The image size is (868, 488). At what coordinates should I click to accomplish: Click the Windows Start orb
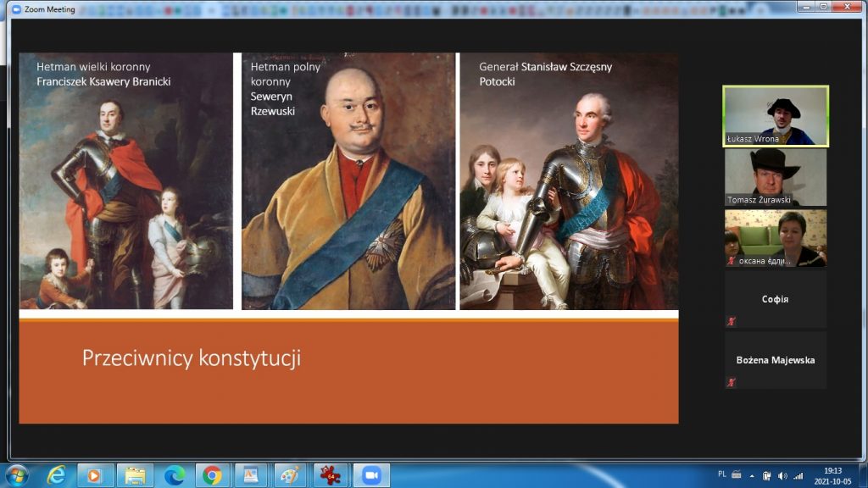pyautogui.click(x=16, y=474)
